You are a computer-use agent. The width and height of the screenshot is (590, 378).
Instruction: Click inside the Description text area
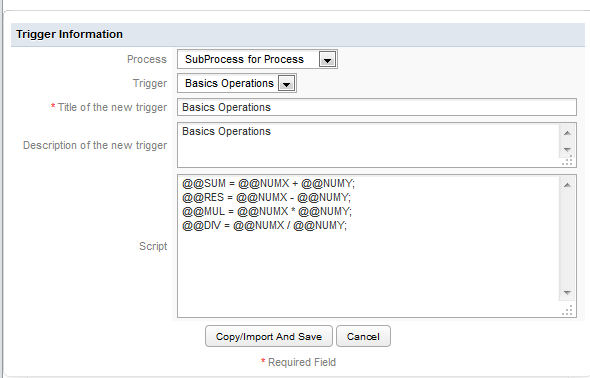(x=369, y=145)
